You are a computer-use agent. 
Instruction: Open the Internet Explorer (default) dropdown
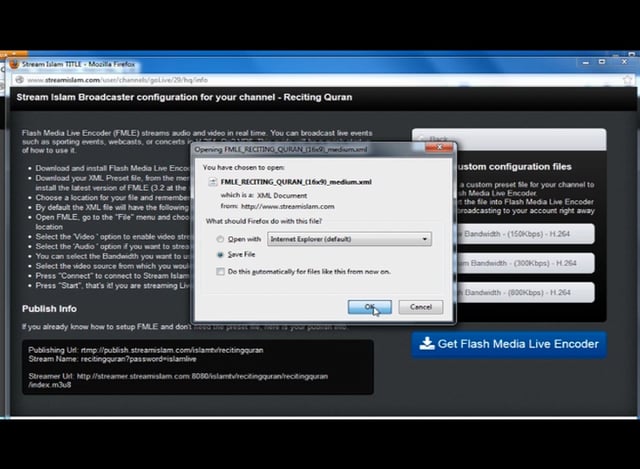click(349, 239)
